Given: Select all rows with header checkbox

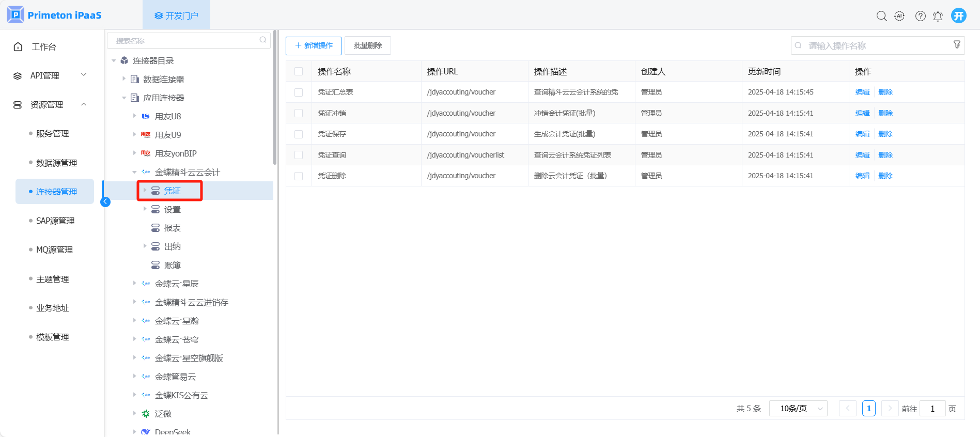Looking at the screenshot, I should point(299,71).
